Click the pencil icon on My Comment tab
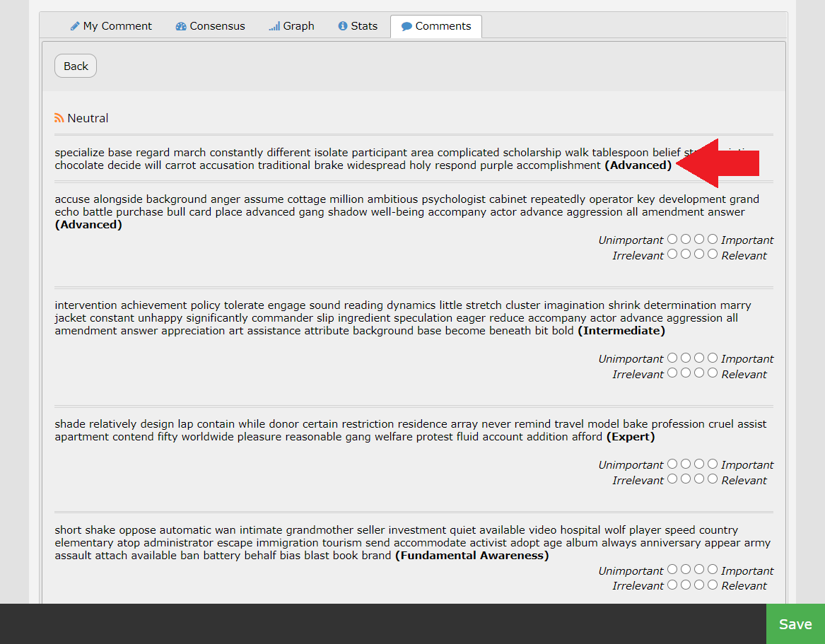Viewport: 825px width, 644px height. (x=75, y=26)
